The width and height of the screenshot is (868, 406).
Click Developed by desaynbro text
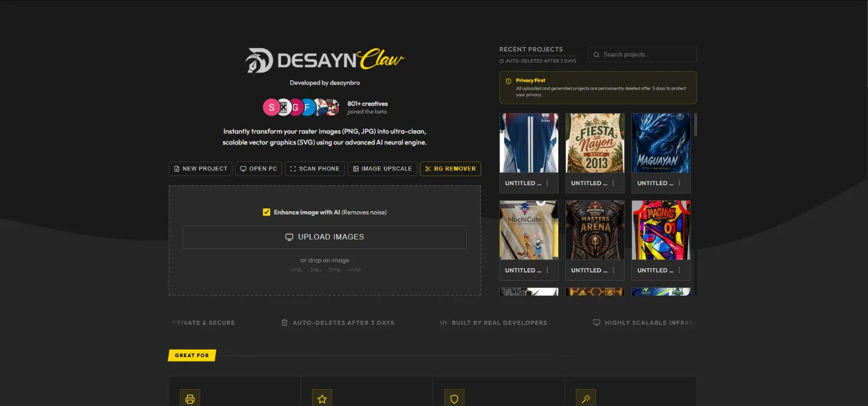324,83
